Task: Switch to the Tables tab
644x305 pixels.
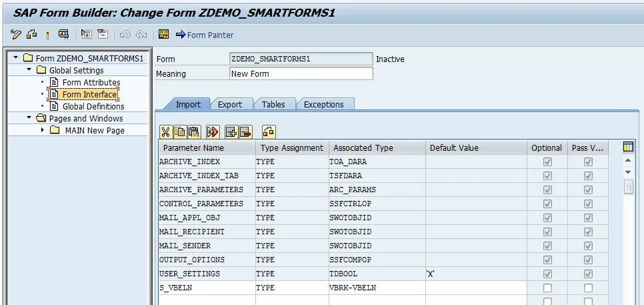Action: 273,104
